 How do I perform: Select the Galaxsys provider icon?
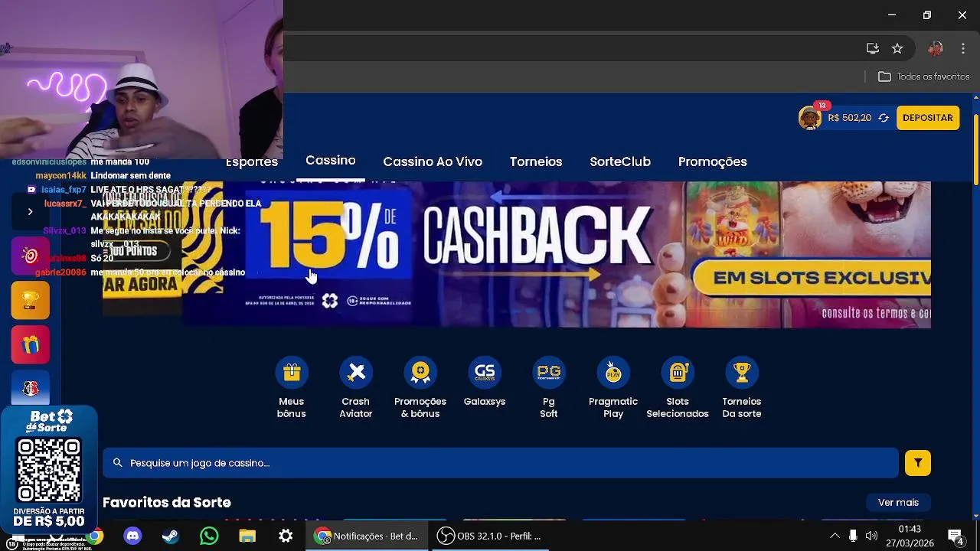pos(484,373)
